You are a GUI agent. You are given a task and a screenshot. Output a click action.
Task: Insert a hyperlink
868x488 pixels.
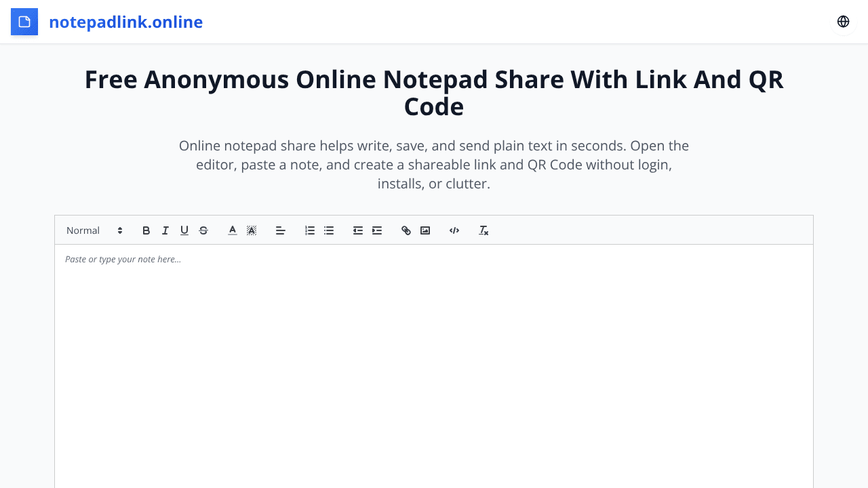(x=406, y=230)
